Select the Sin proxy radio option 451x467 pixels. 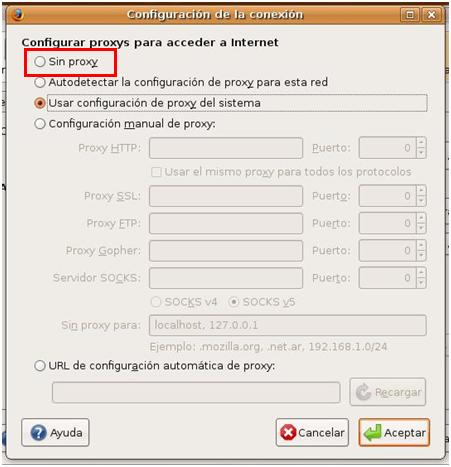(x=40, y=62)
